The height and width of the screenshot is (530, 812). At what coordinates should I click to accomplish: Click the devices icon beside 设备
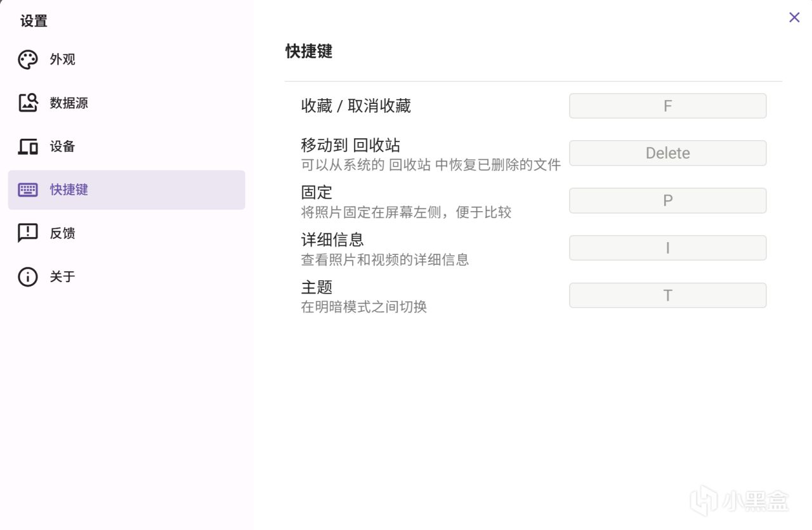pyautogui.click(x=28, y=146)
